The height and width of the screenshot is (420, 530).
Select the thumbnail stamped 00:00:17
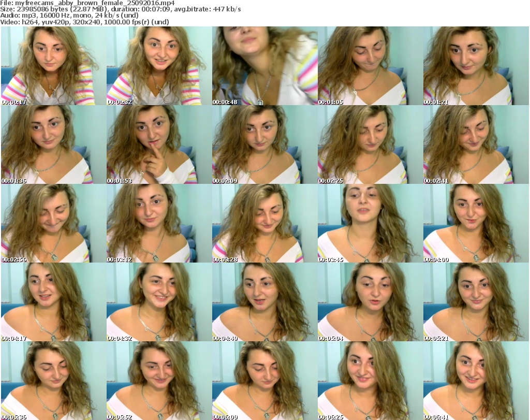click(53, 66)
